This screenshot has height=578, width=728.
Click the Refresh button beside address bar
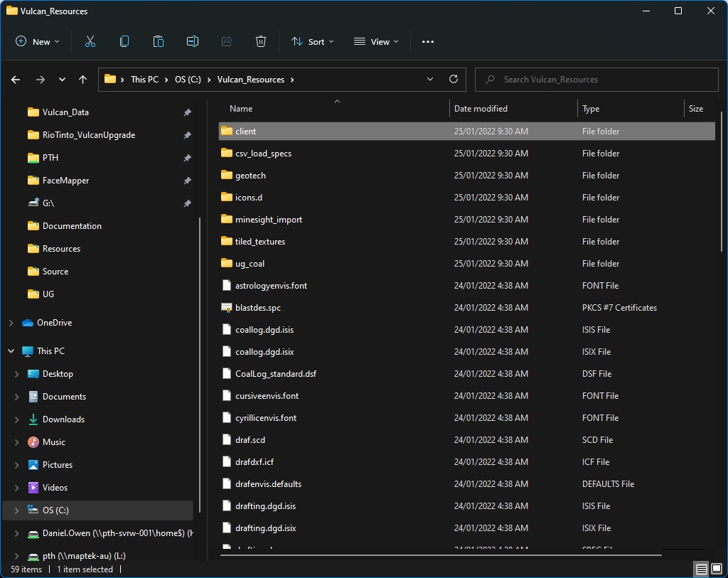click(x=454, y=80)
